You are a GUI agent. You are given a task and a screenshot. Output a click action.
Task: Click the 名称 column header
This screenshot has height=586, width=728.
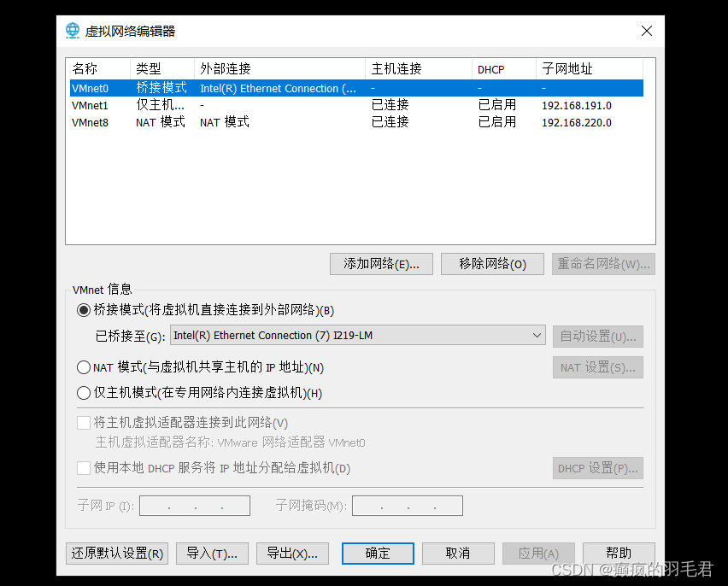point(98,68)
